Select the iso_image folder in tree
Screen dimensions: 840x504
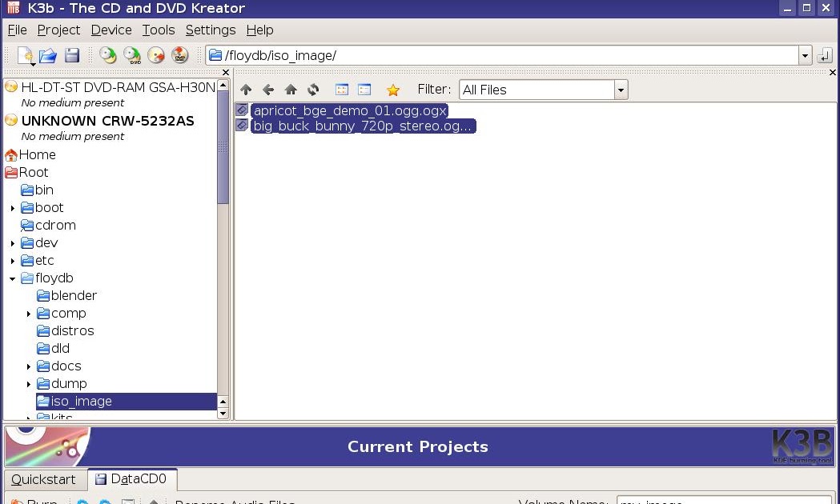click(x=127, y=402)
